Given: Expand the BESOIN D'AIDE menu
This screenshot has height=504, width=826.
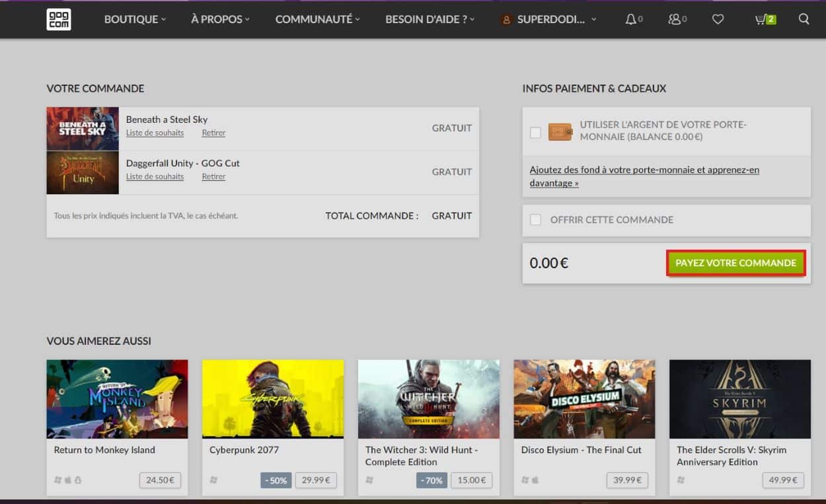Looking at the screenshot, I should point(426,19).
